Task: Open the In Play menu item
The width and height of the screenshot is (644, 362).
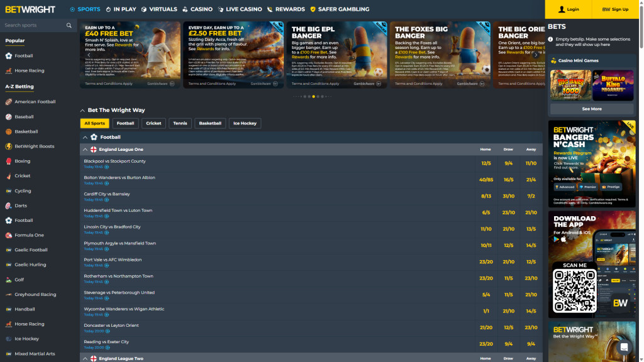Action: click(121, 9)
